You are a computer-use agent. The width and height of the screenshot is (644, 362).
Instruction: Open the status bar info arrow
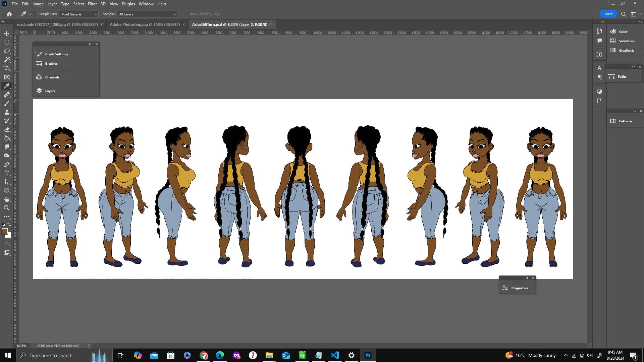[x=89, y=346]
